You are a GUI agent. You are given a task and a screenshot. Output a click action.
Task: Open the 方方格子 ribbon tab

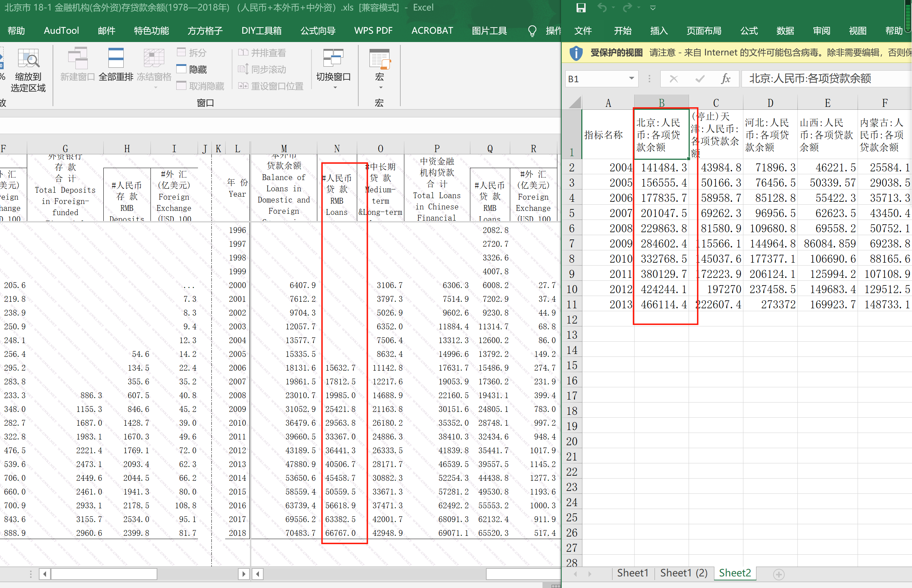(205, 31)
